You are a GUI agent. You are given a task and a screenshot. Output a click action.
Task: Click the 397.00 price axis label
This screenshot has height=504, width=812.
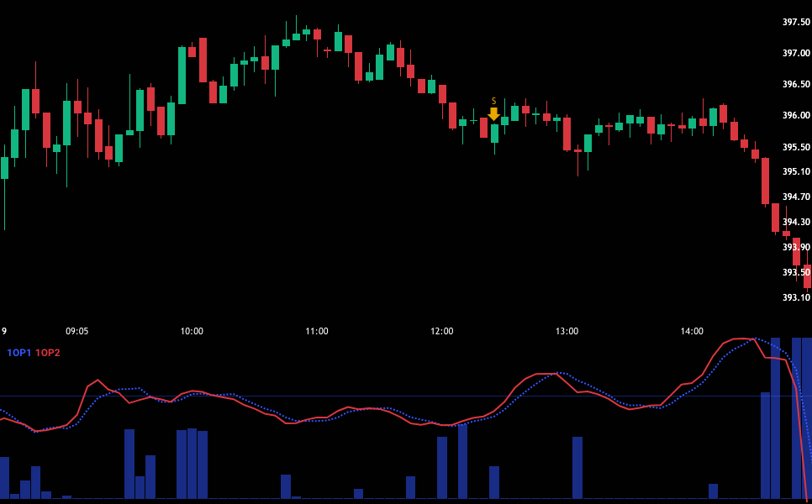point(796,53)
